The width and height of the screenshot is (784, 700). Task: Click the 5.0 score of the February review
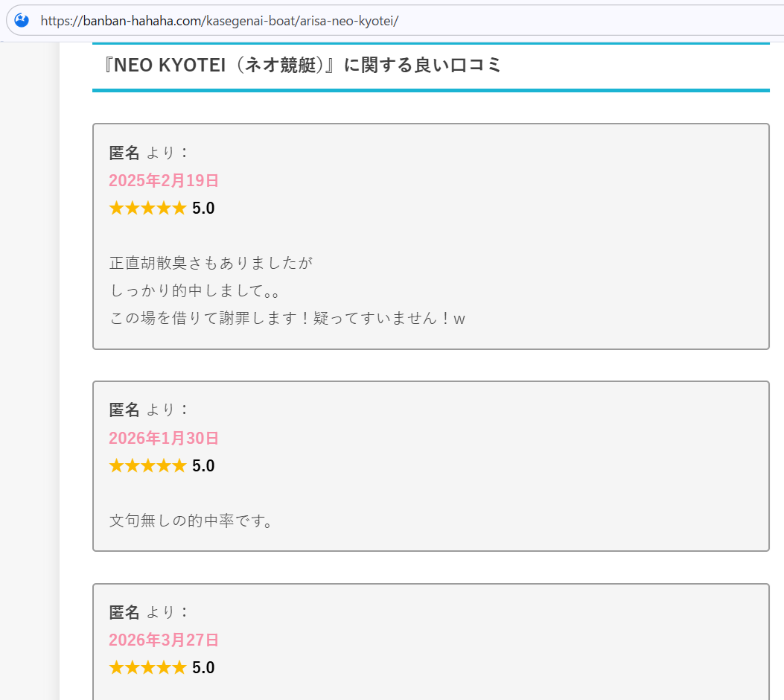tap(205, 208)
